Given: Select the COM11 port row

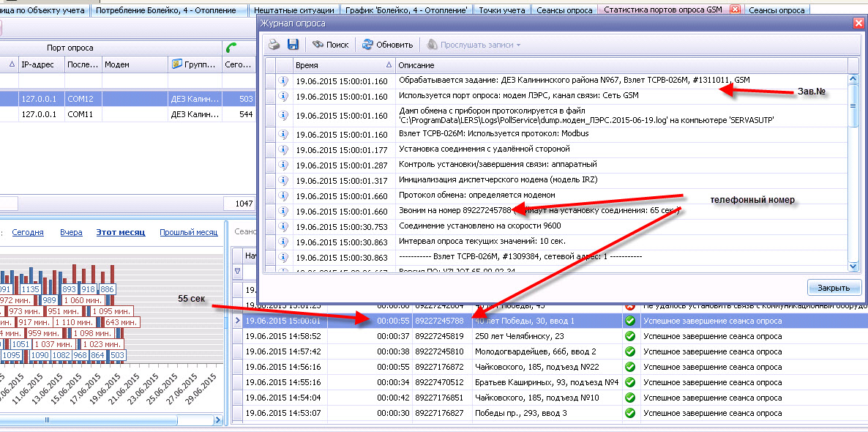Looking at the screenshot, I should point(127,115).
